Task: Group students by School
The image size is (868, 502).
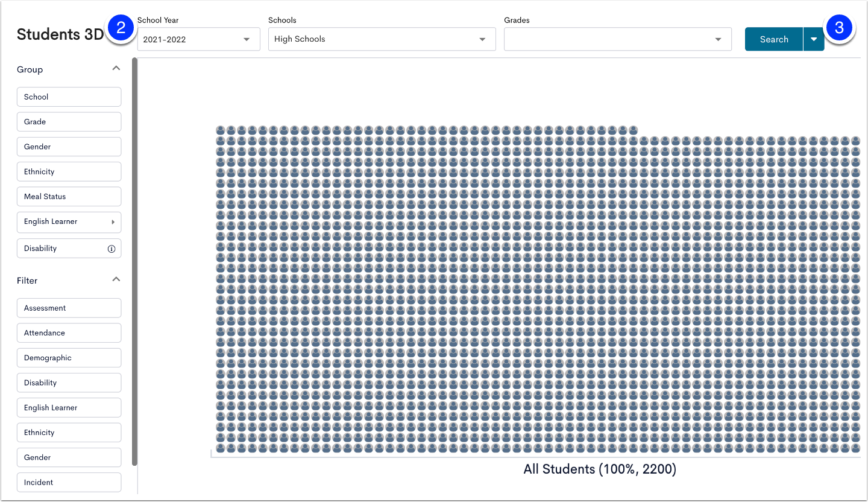Action: (x=69, y=97)
